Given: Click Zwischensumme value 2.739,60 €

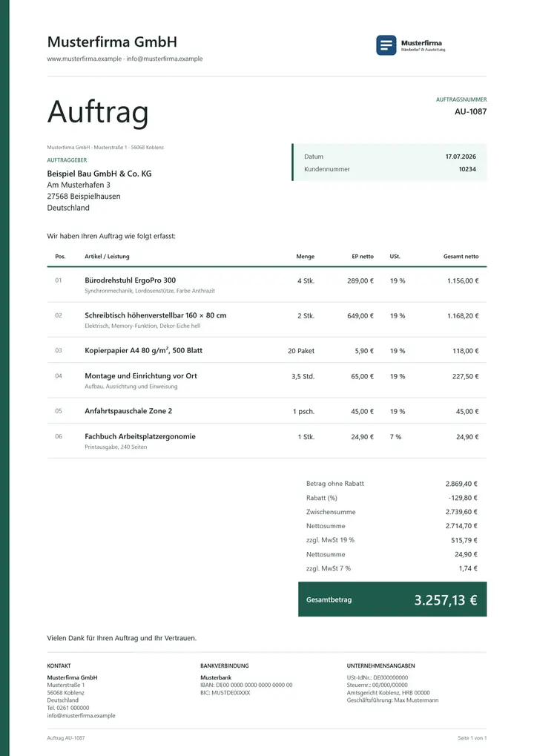Looking at the screenshot, I should (461, 512).
